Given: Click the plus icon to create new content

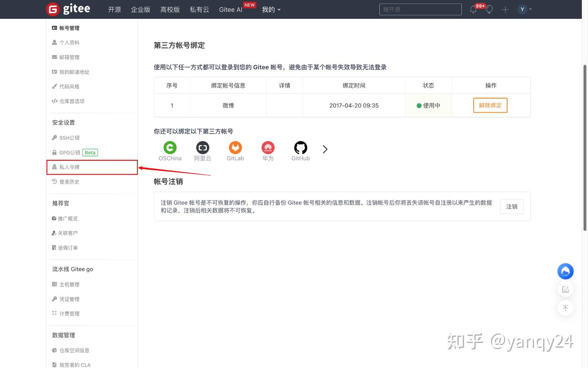Looking at the screenshot, I should pyautogui.click(x=505, y=9).
